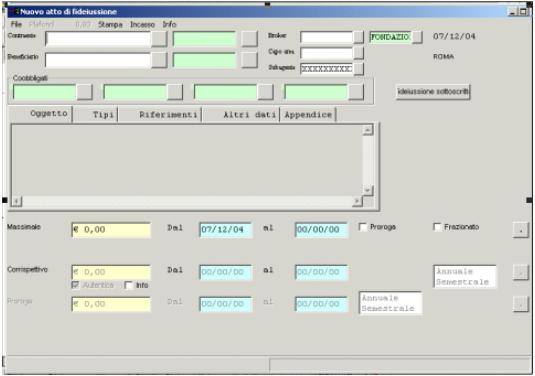The height and width of the screenshot is (376, 535).
Task: Open the Info menu
Action: (x=169, y=24)
